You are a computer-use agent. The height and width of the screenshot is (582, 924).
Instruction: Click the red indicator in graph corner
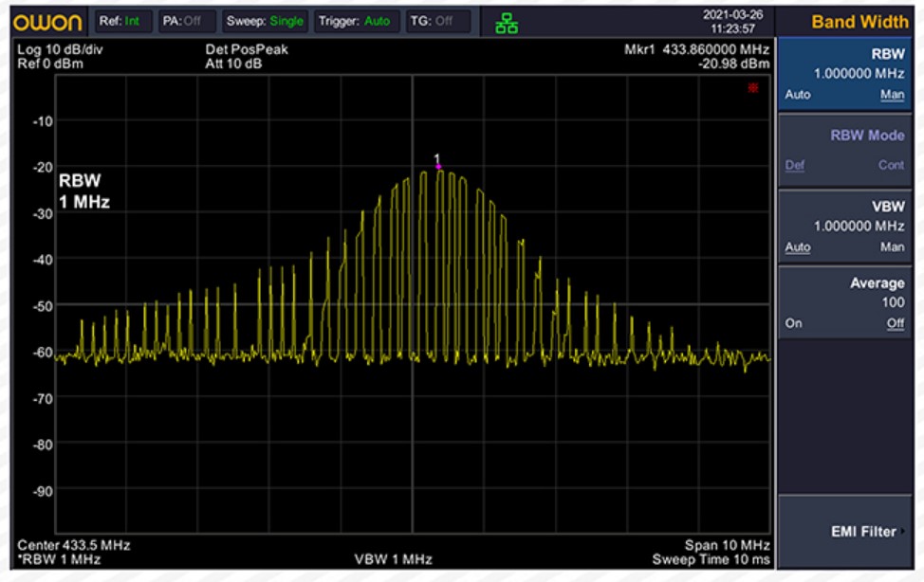coord(752,88)
